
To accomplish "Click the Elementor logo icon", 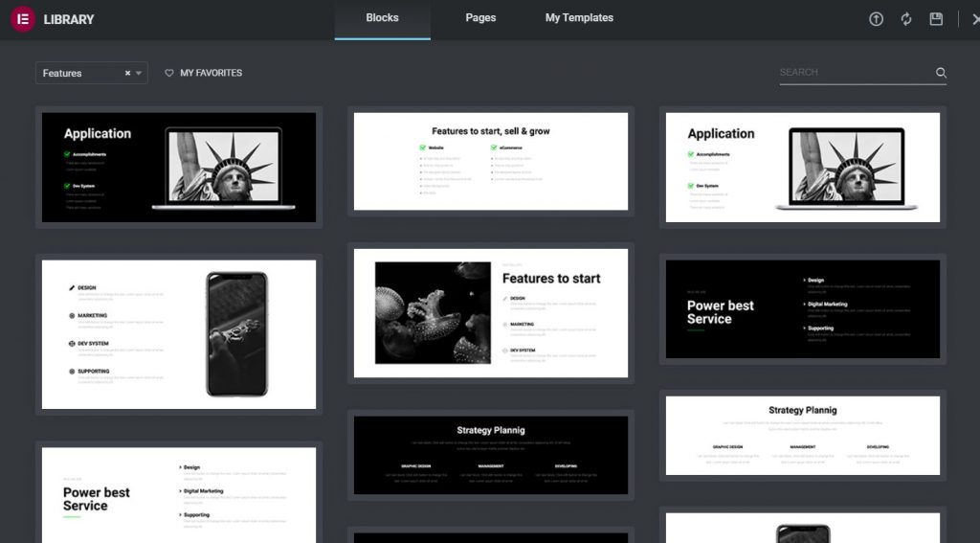I will pos(23,19).
